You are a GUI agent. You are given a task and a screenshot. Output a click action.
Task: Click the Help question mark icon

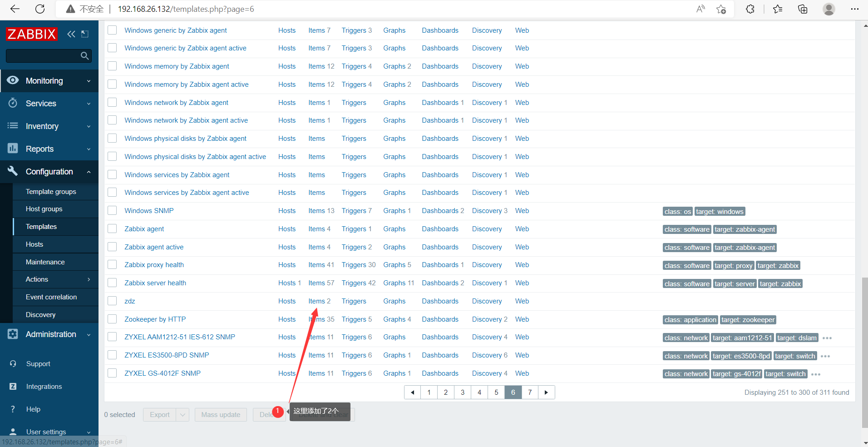(x=13, y=409)
